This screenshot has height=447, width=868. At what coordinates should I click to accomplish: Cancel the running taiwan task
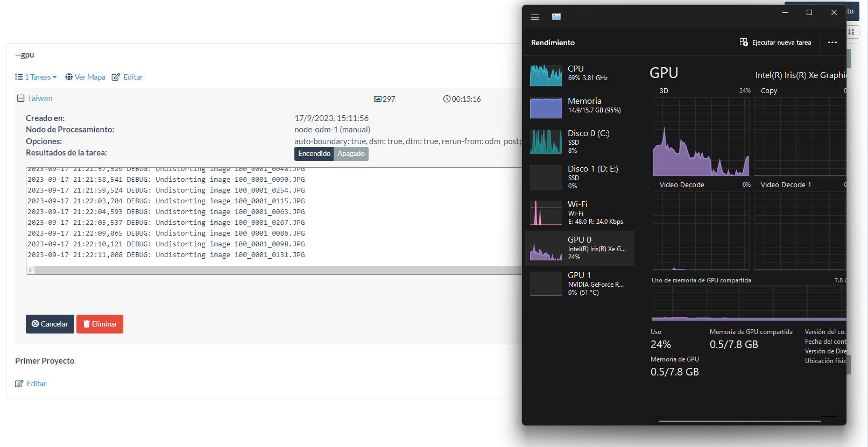coord(50,324)
